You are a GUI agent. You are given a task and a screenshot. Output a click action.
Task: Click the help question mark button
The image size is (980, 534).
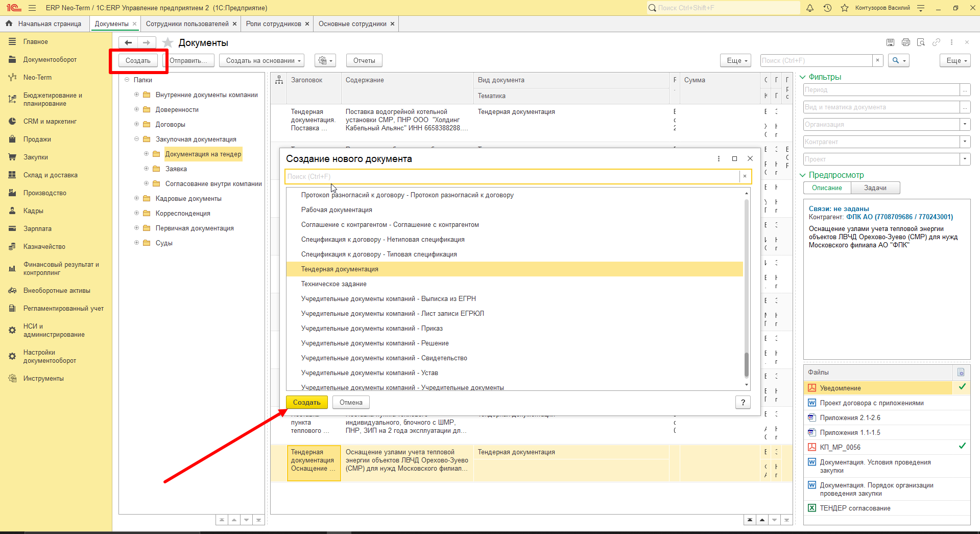[743, 403]
